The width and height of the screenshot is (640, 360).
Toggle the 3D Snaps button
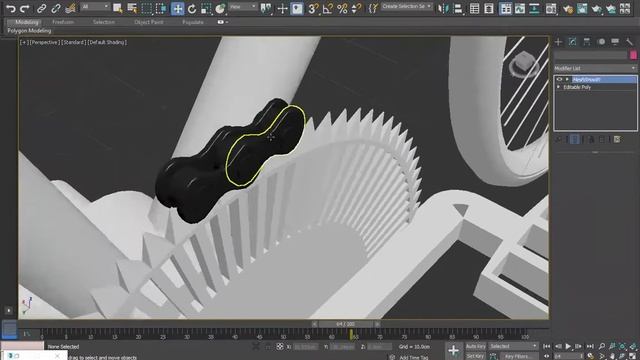tap(313, 8)
